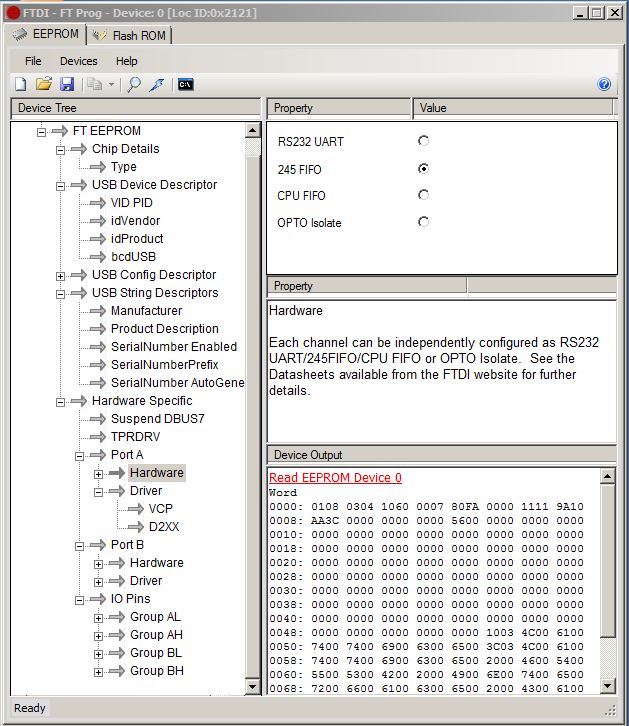Select Suspend DBUS7 tree item
The height and width of the screenshot is (726, 629).
click(157, 419)
